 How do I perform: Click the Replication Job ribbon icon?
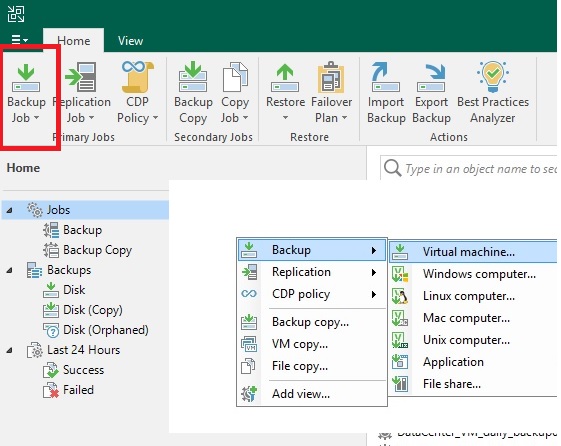point(81,77)
